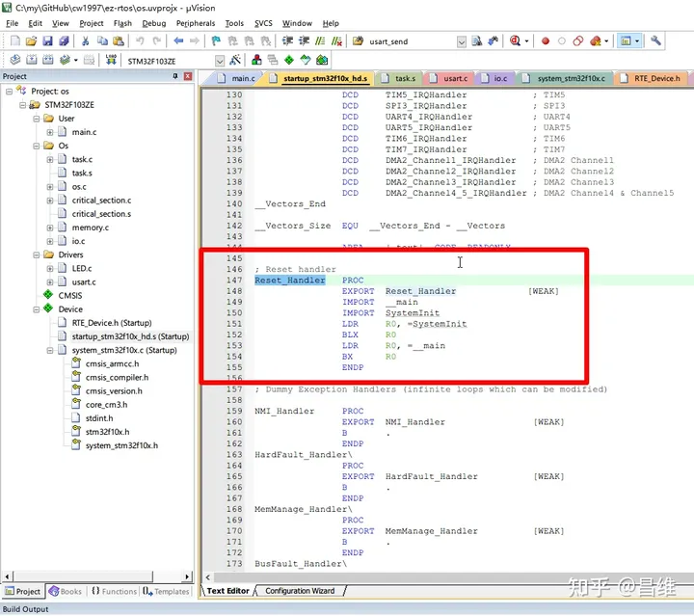Click the Disable all breakpoints icon
This screenshot has height=616, width=694.
(x=578, y=41)
